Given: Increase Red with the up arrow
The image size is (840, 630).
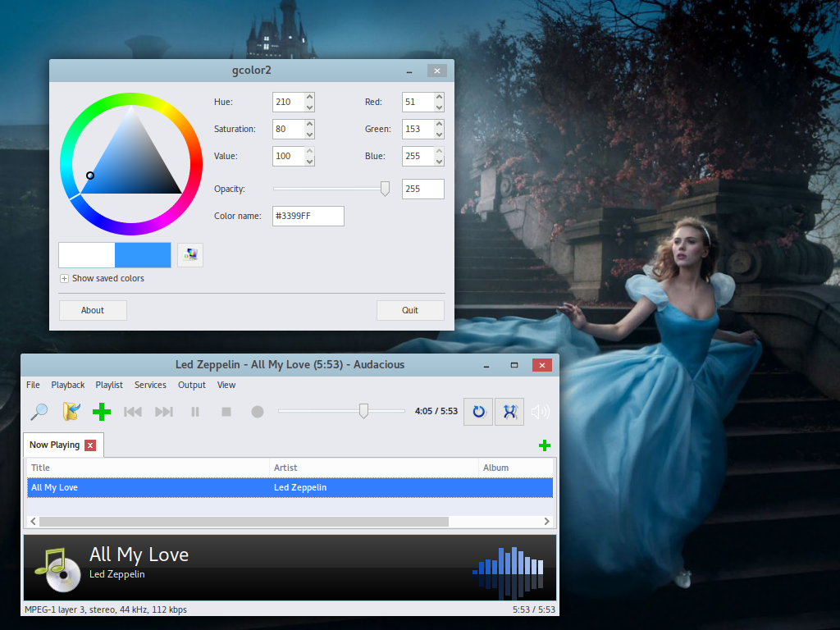Looking at the screenshot, I should 440,97.
